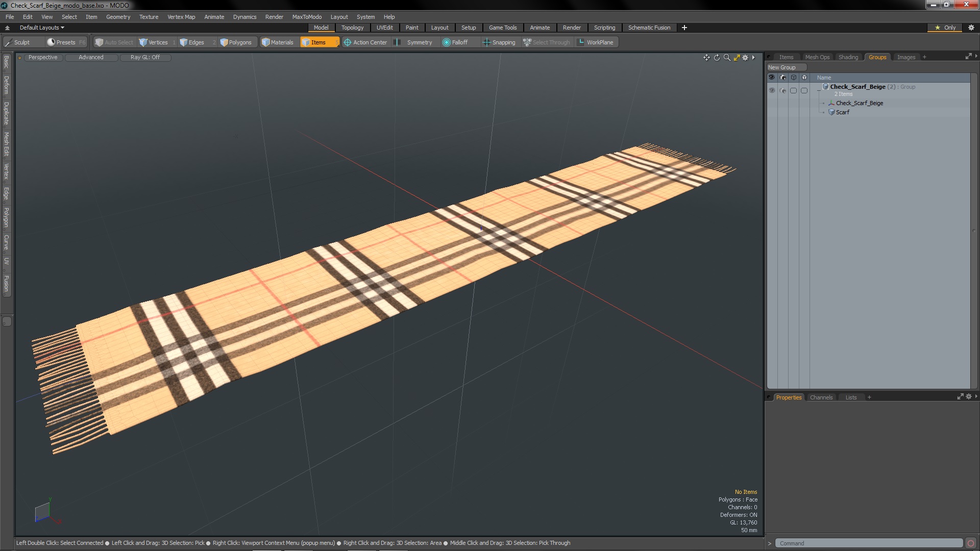
Task: Open viewport settings gear
Action: [745, 58]
